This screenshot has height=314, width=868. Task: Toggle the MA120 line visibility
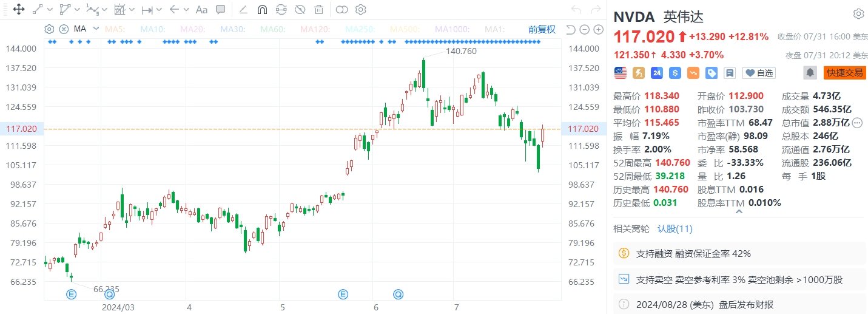point(315,29)
